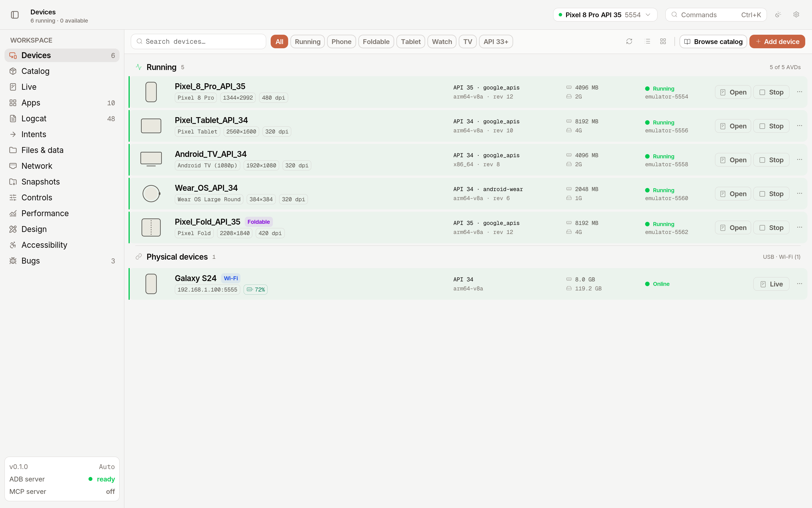812x508 pixels.
Task: Filter devices by Running
Action: (x=308, y=41)
